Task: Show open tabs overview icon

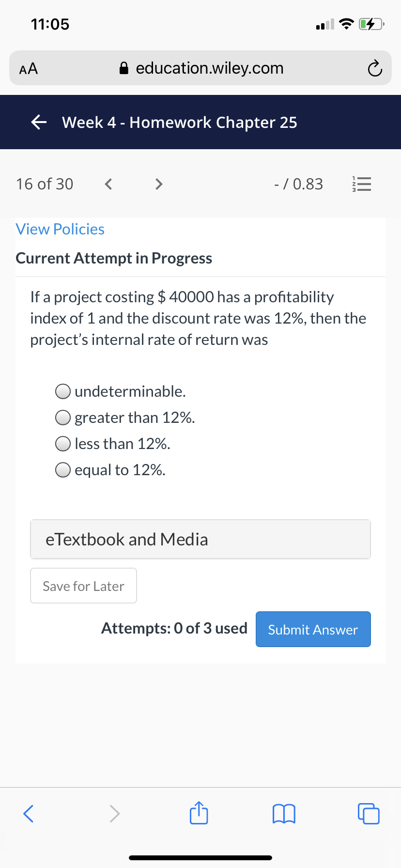Action: pos(369,814)
